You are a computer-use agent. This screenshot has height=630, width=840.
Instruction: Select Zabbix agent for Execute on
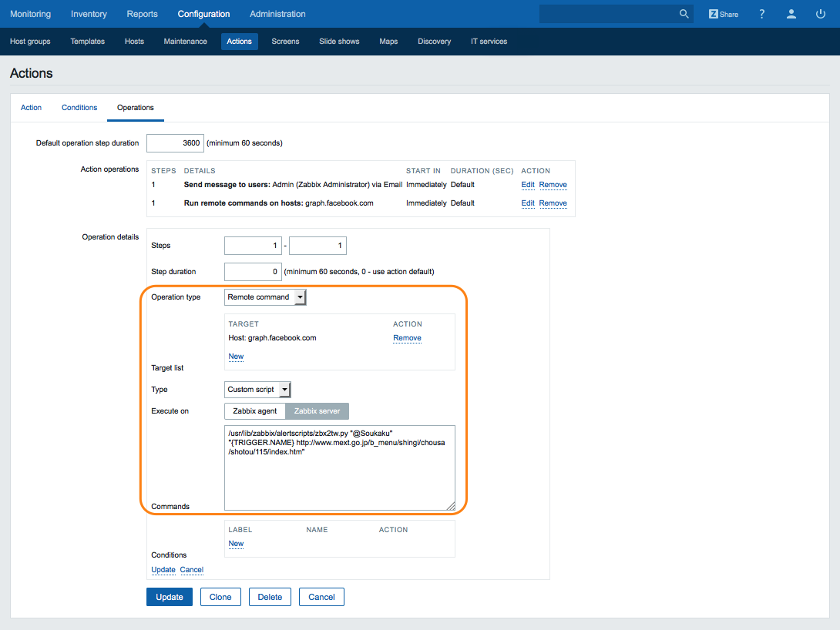point(254,411)
